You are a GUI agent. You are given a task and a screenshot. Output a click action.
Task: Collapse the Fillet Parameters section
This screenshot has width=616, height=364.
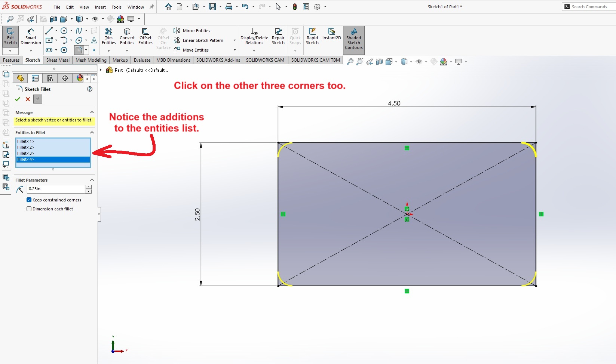click(92, 180)
